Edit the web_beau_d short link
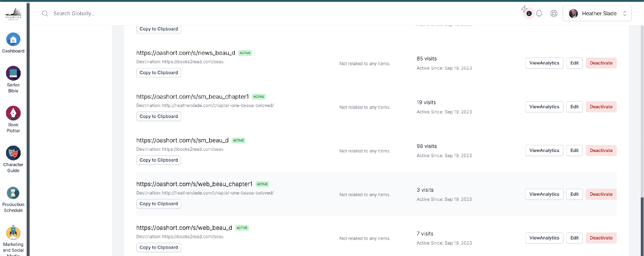This screenshot has height=256, width=644. [574, 238]
